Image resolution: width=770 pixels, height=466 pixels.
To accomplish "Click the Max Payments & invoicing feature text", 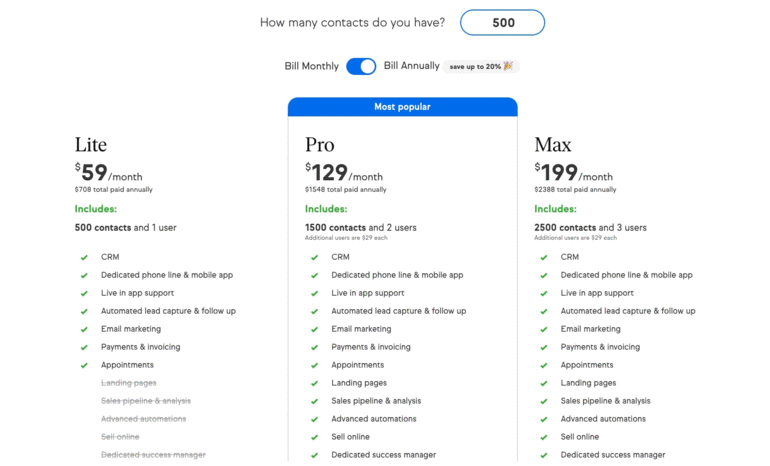I will click(x=600, y=347).
